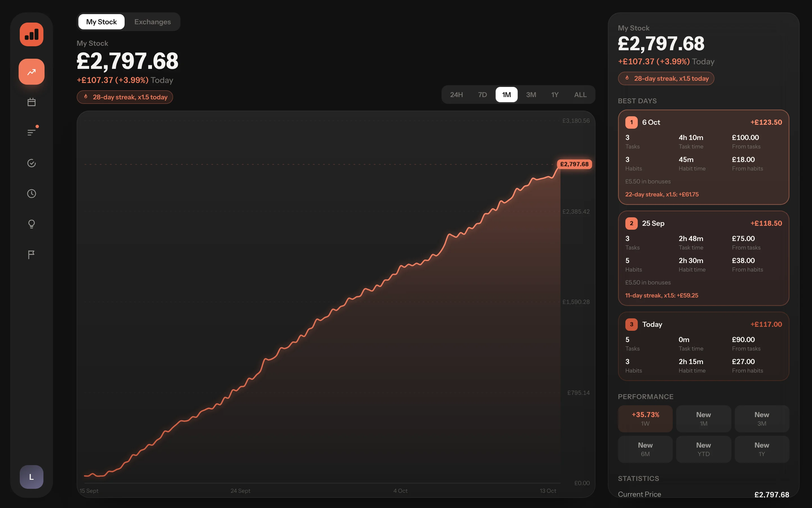
Task: Click the STATISTICS section heading
Action: pyautogui.click(x=639, y=479)
